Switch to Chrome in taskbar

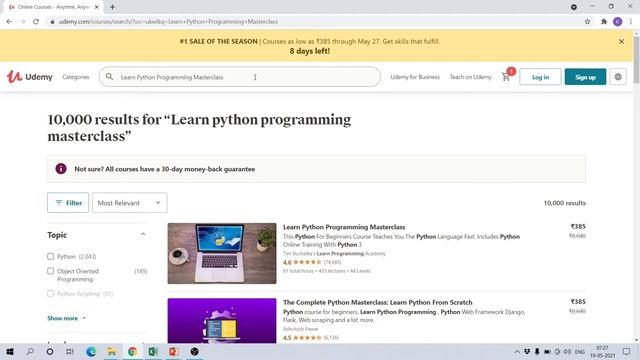point(132,351)
